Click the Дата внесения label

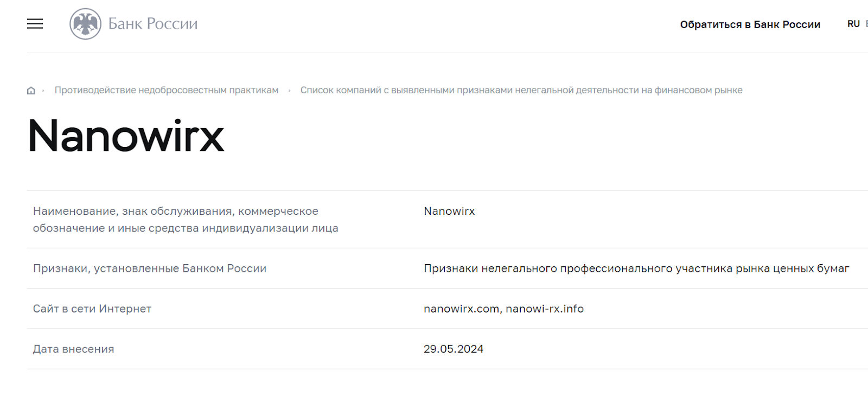[x=73, y=349]
